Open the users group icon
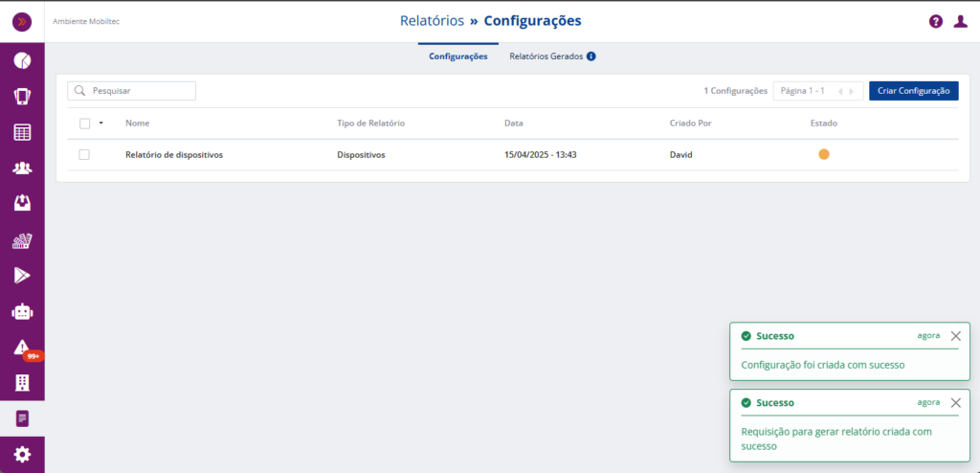This screenshot has width=980, height=473. click(22, 168)
